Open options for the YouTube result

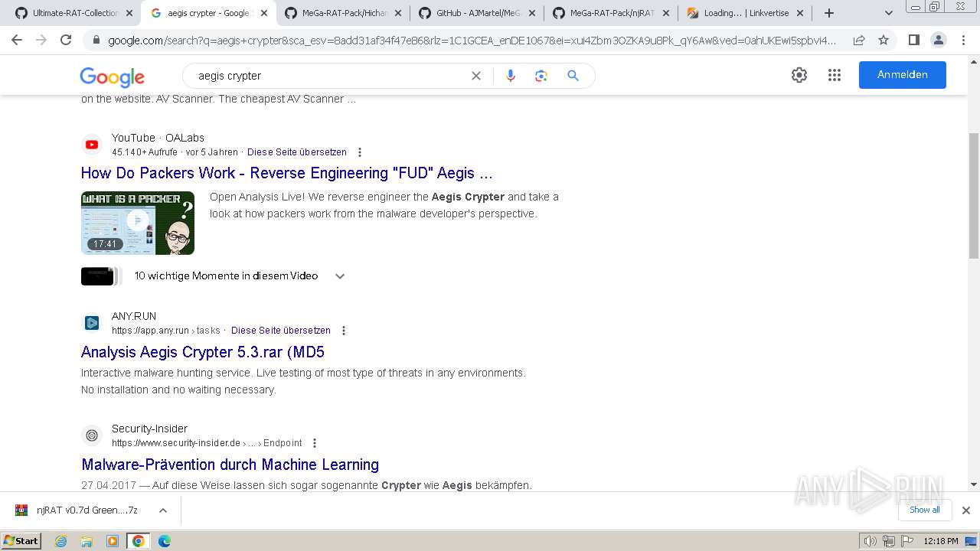pos(360,152)
